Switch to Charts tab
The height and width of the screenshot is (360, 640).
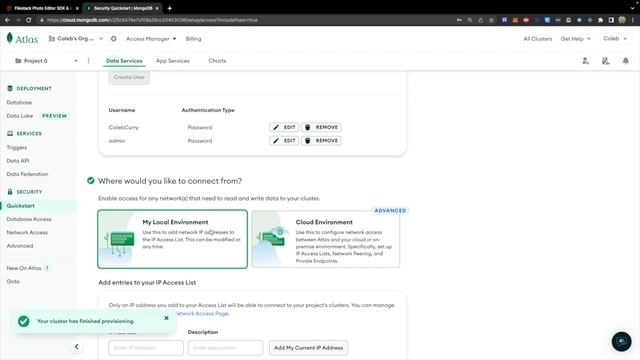pyautogui.click(x=217, y=61)
